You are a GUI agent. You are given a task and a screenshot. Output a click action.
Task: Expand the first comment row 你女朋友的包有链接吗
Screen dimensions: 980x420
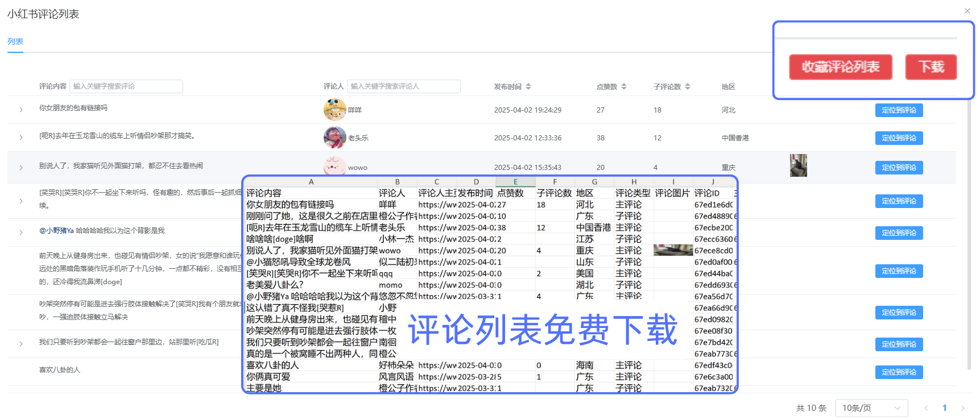tap(21, 110)
